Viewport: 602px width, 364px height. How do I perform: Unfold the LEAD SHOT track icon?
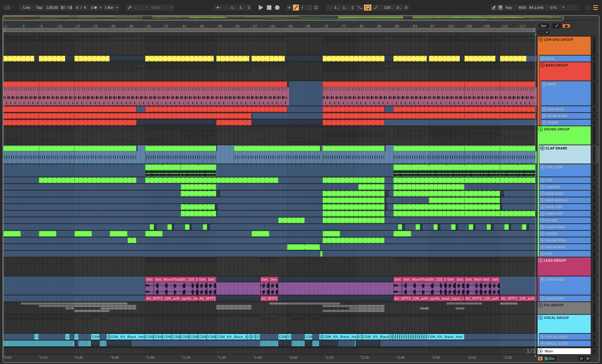click(x=542, y=298)
